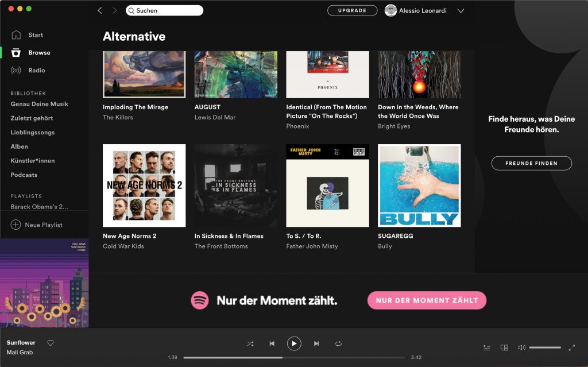The height and width of the screenshot is (367, 588).
Task: Navigate back with the left arrow
Action: point(100,10)
